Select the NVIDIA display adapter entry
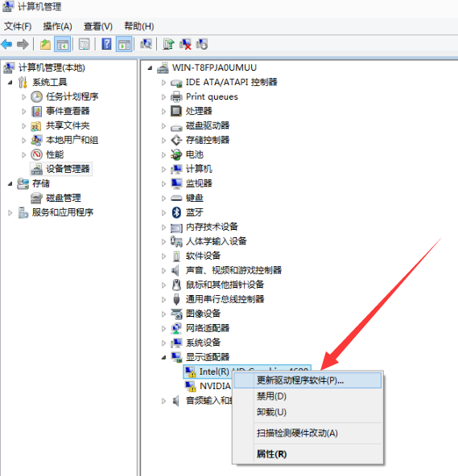Viewport: 458px width, 476px height. (215, 386)
